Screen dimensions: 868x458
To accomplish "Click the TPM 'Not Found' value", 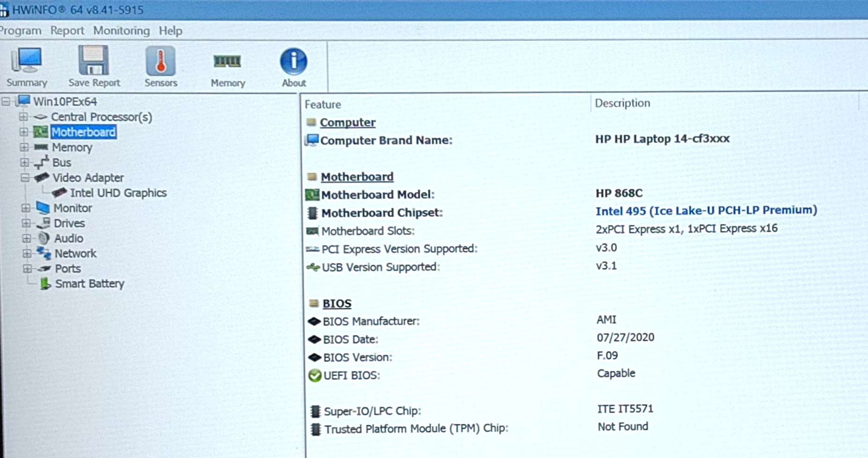I will 623,427.
